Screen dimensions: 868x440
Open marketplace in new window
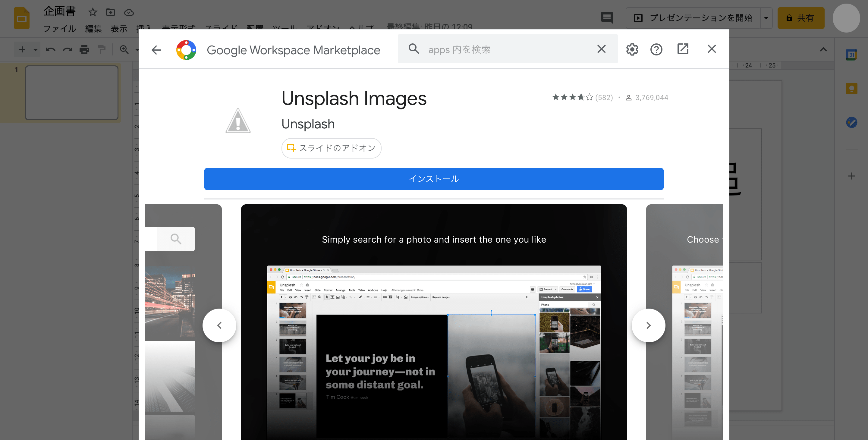tap(683, 49)
